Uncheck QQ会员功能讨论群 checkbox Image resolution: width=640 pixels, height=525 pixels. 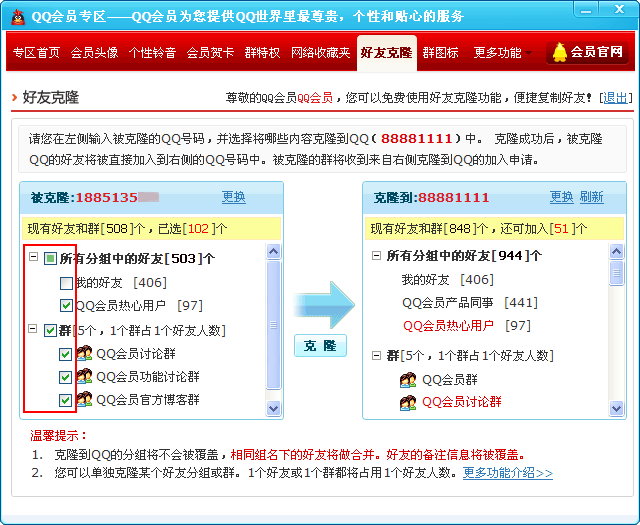pyautogui.click(x=65, y=377)
